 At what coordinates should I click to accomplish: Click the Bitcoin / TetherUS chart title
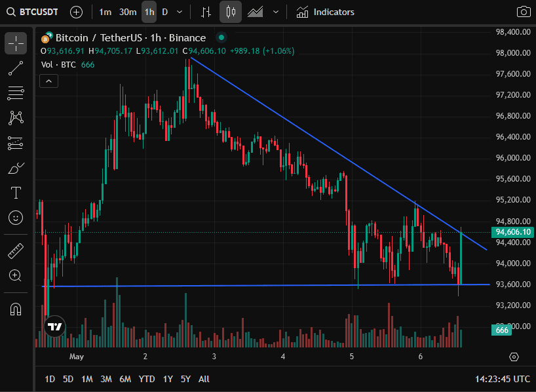click(130, 37)
